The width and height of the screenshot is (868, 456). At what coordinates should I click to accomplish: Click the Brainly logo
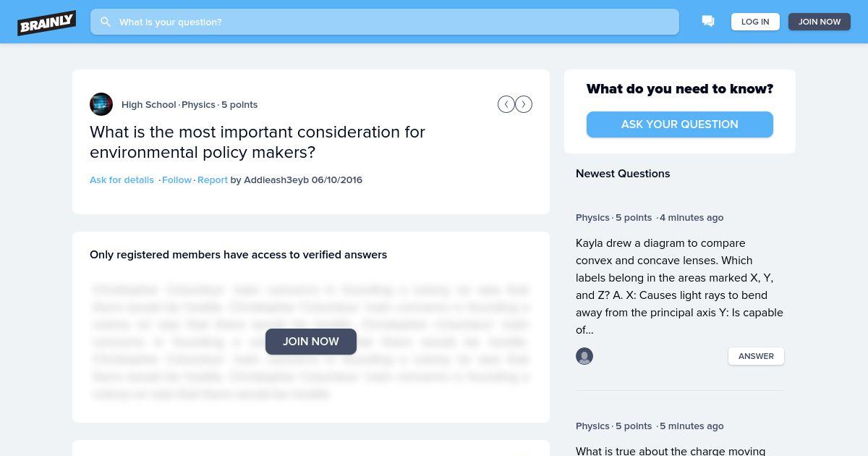pyautogui.click(x=47, y=22)
